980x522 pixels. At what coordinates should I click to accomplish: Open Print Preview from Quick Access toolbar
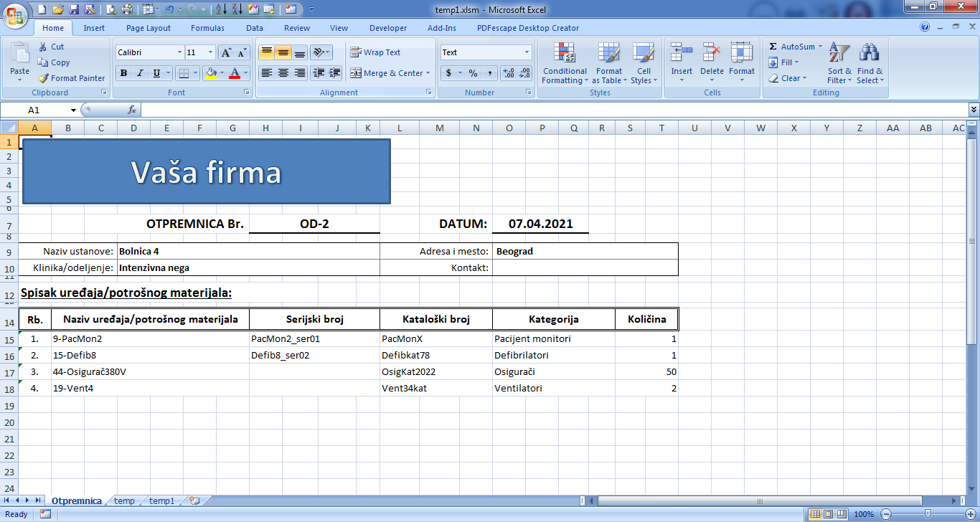[111, 9]
